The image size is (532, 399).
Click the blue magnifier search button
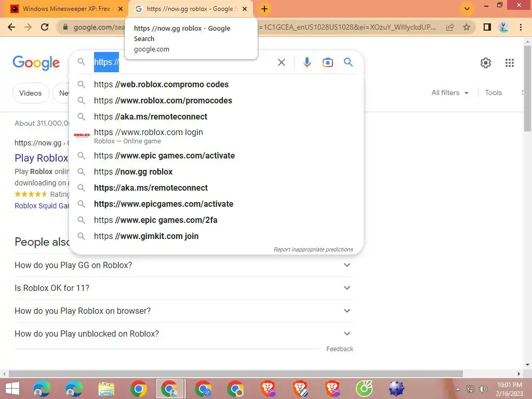click(348, 62)
